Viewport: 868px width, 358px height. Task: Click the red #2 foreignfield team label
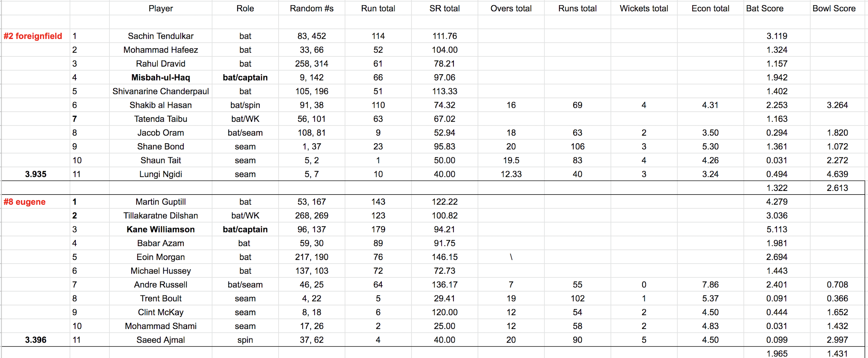pos(33,36)
